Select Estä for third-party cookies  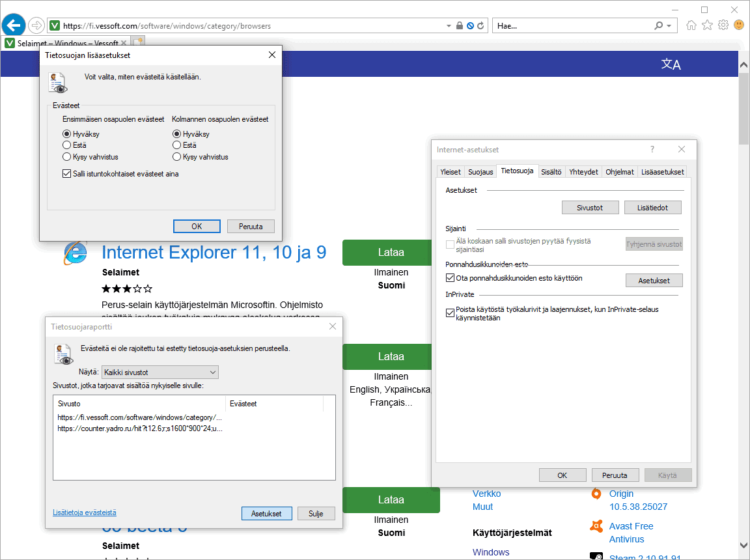coord(176,145)
